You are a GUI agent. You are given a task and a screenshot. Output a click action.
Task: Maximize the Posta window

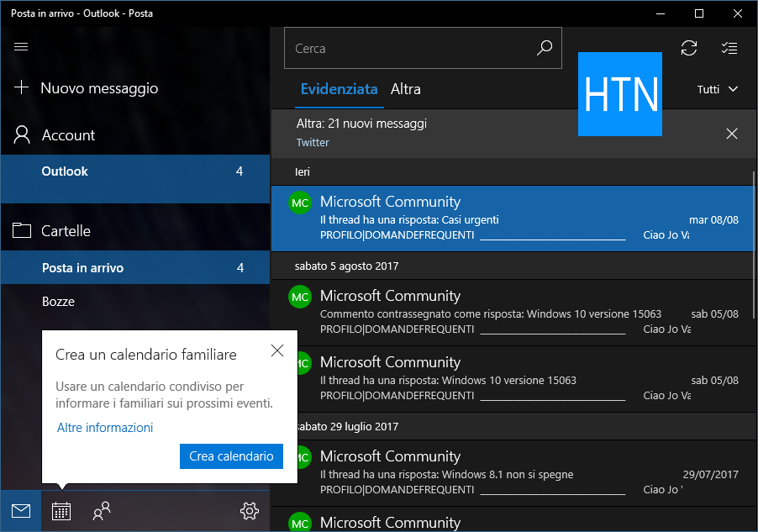click(699, 13)
